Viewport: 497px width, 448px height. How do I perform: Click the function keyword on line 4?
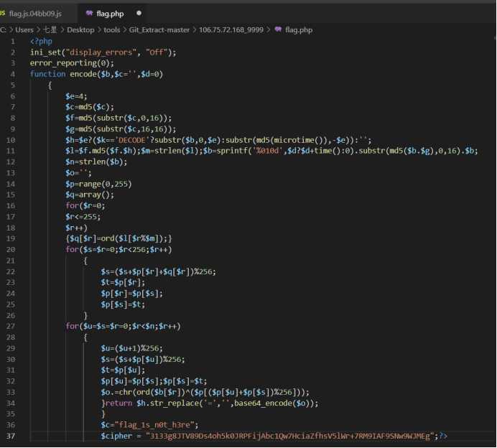point(48,74)
